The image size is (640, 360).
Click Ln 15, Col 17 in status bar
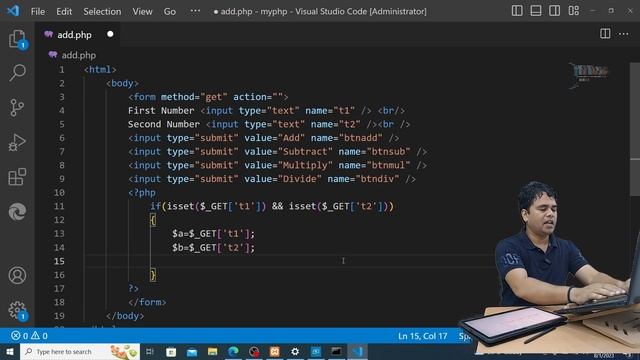click(x=422, y=336)
